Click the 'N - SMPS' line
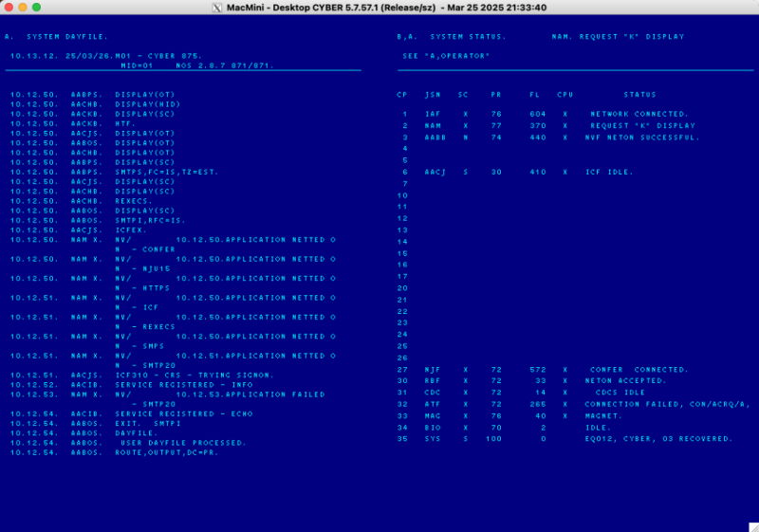759x532 pixels. pos(139,346)
